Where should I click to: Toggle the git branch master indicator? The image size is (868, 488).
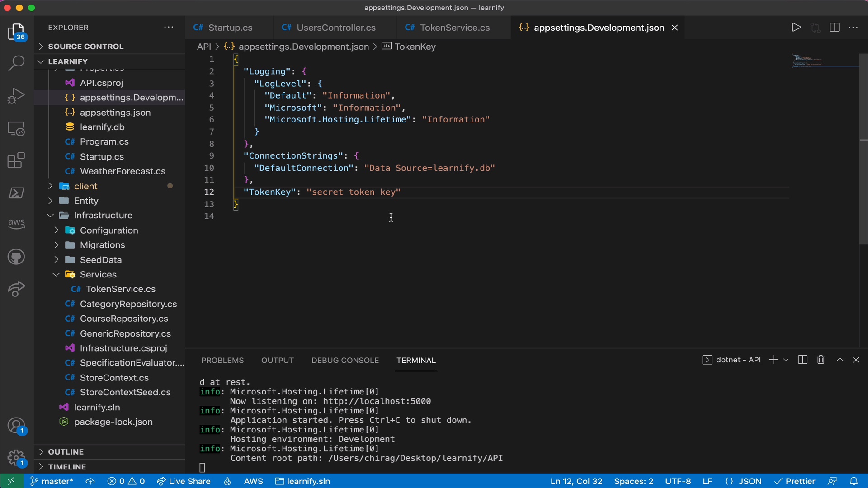[x=50, y=481]
